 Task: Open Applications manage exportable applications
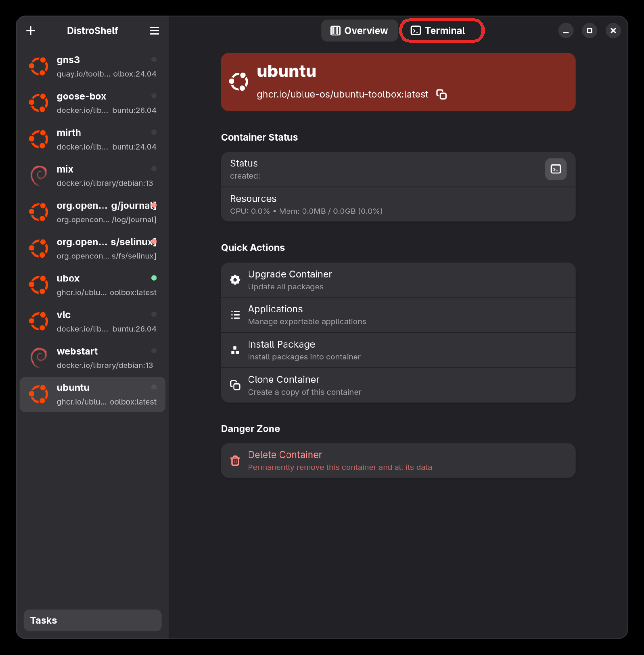[x=398, y=315]
